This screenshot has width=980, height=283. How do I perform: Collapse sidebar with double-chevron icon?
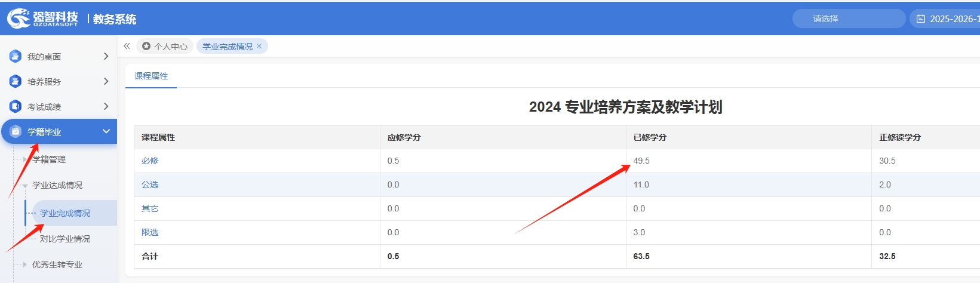pyautogui.click(x=127, y=46)
